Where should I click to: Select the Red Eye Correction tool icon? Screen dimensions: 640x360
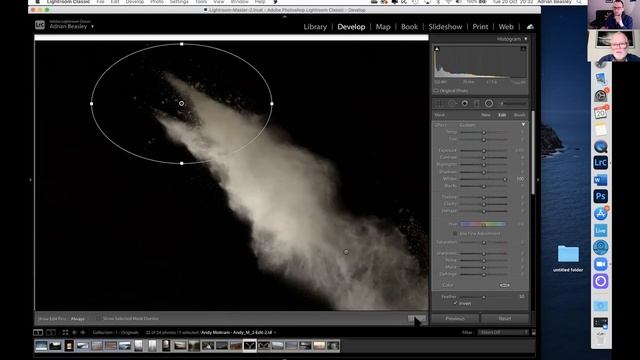(465, 103)
